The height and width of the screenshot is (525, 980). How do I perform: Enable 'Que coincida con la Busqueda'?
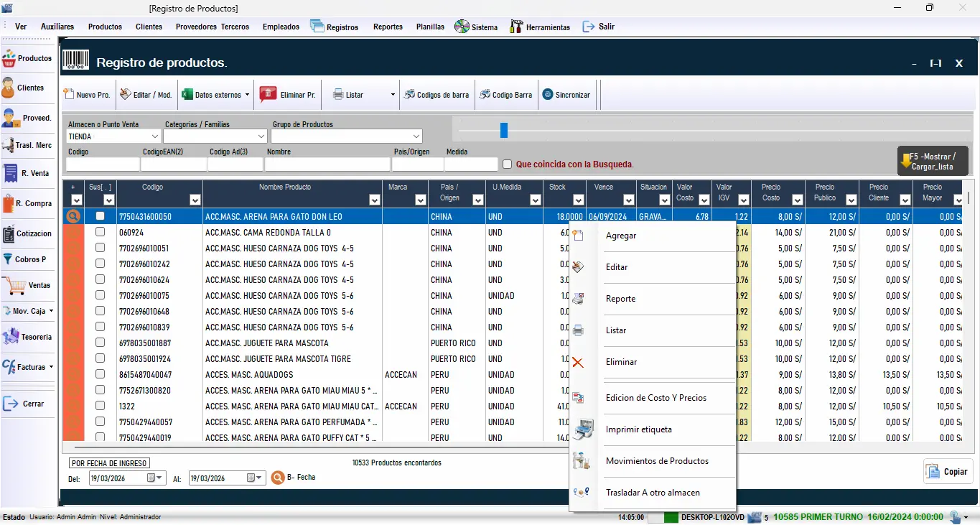coord(508,164)
